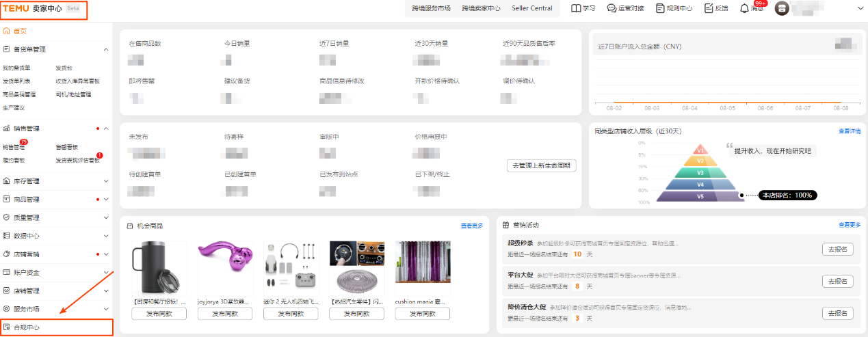This screenshot has height=337, width=868.
Task: Collapse the 备货单管理 section chevron
Action: [x=106, y=49]
